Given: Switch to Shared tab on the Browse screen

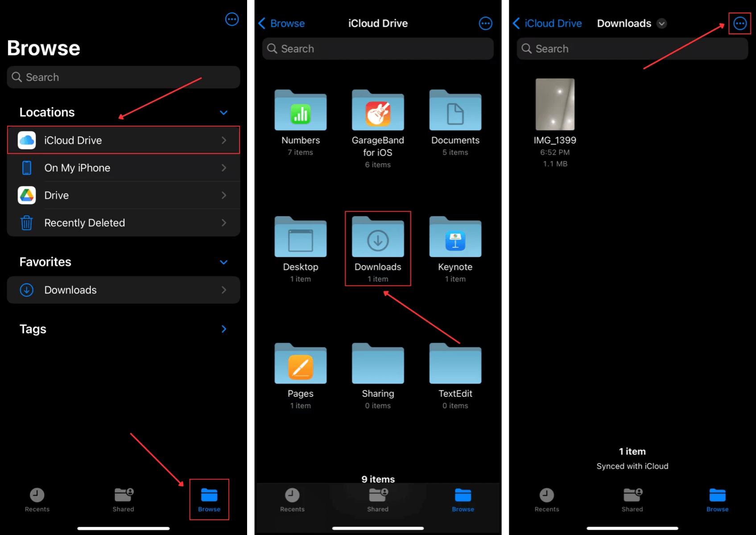Looking at the screenshot, I should tap(123, 500).
